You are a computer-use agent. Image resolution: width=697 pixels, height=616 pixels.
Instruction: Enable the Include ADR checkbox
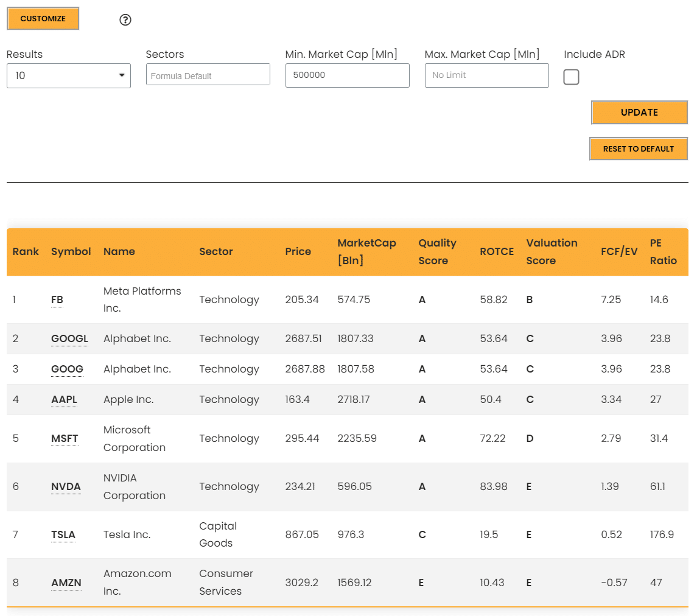[x=571, y=77]
